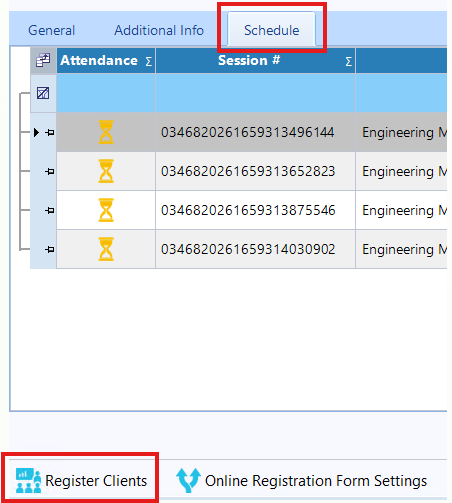The height and width of the screenshot is (503, 452).
Task: Toggle pin on session row ending 030902
Action: click(50, 250)
